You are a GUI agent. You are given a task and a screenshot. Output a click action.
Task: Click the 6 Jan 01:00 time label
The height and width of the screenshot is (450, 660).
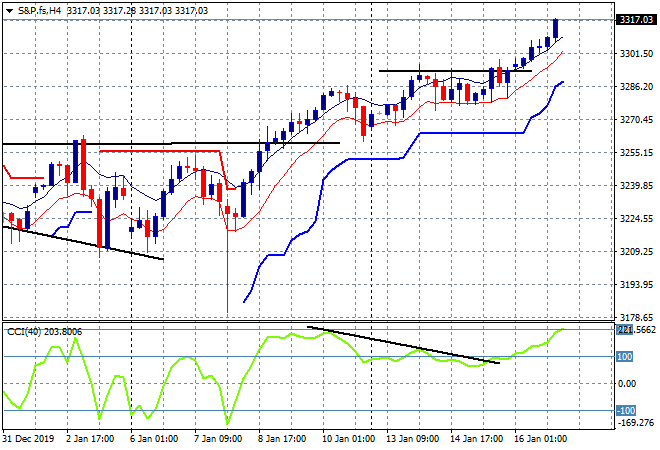coord(154,439)
